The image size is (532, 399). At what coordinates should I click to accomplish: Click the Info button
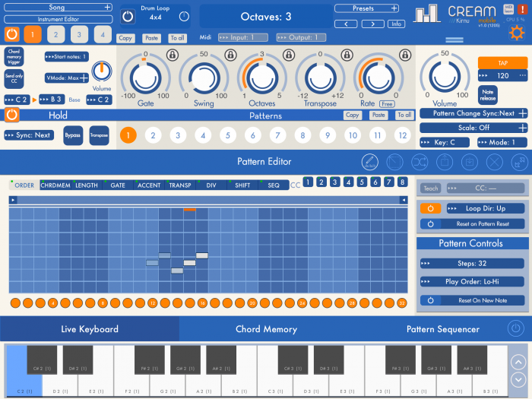tap(396, 24)
